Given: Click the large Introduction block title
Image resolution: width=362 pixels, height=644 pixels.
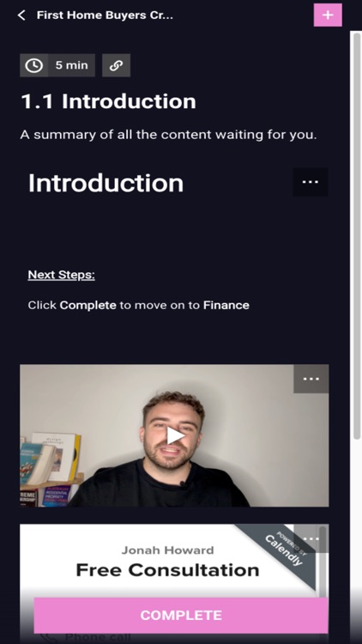Looking at the screenshot, I should 106,183.
